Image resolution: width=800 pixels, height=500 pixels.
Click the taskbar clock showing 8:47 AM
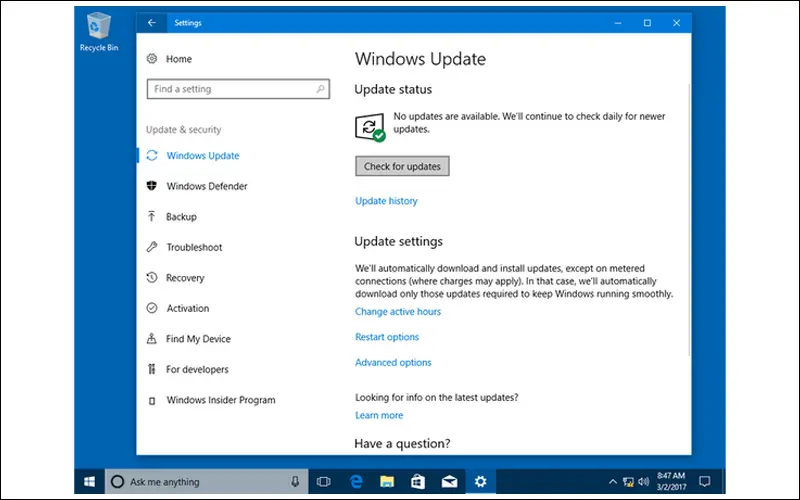(x=671, y=481)
